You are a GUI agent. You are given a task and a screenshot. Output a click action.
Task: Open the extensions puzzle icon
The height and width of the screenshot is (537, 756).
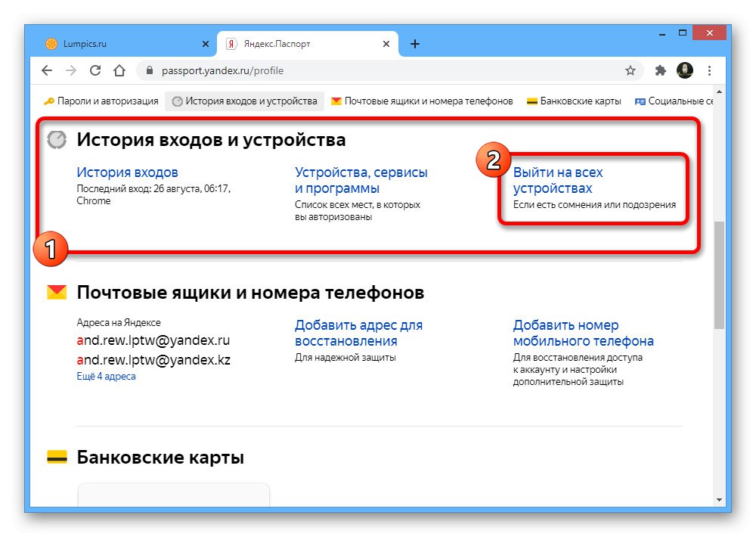tap(661, 70)
